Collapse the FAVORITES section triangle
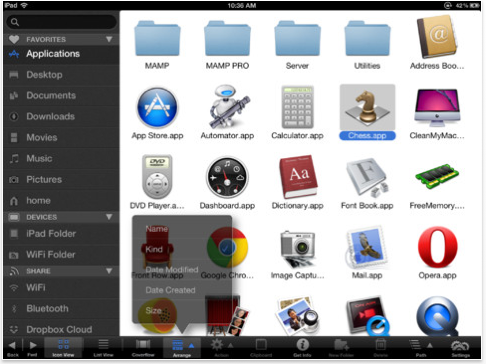 (x=109, y=39)
